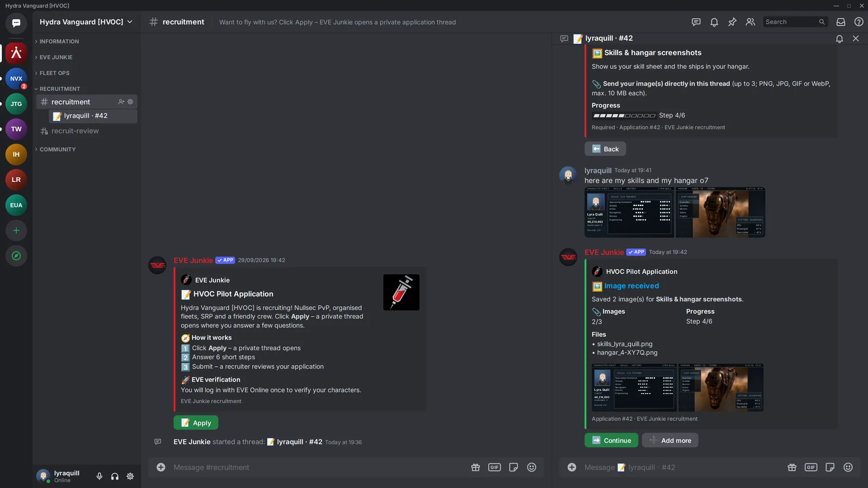Image resolution: width=868 pixels, height=488 pixels.
Task: Click lyraquill username in thread
Action: point(598,170)
